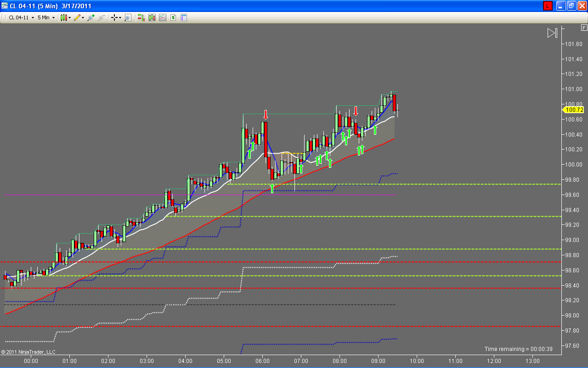Click the 05:00 time axis label
The height and width of the screenshot is (368, 588).
[224, 361]
